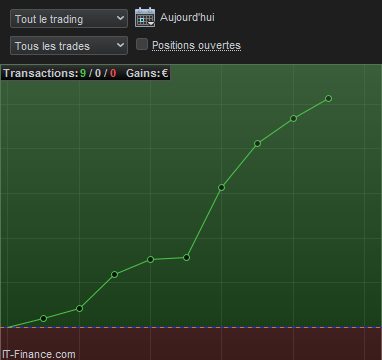This screenshot has width=382, height=360.
Task: Select the eighth data point on the gains curve
Action: 293,118
